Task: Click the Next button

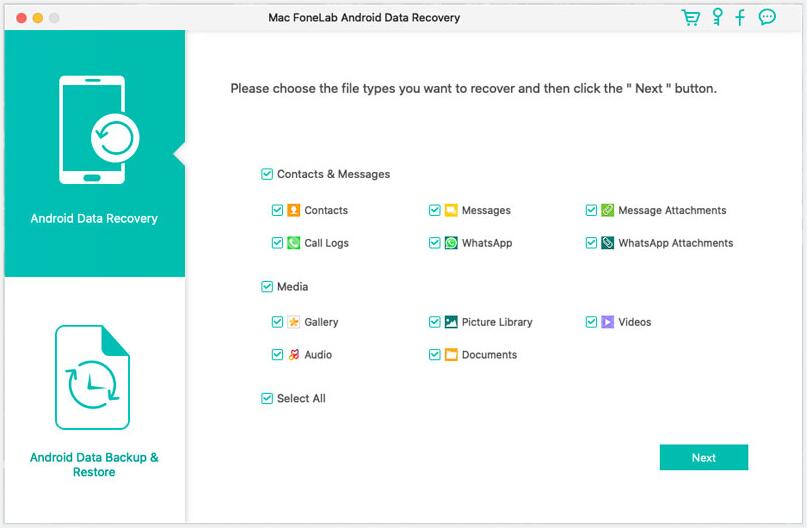Action: [x=703, y=457]
